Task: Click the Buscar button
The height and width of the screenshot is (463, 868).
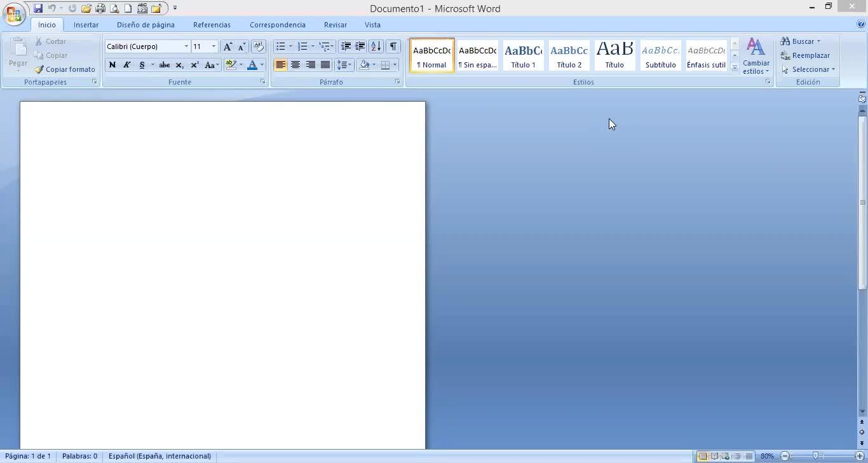Action: coord(801,41)
